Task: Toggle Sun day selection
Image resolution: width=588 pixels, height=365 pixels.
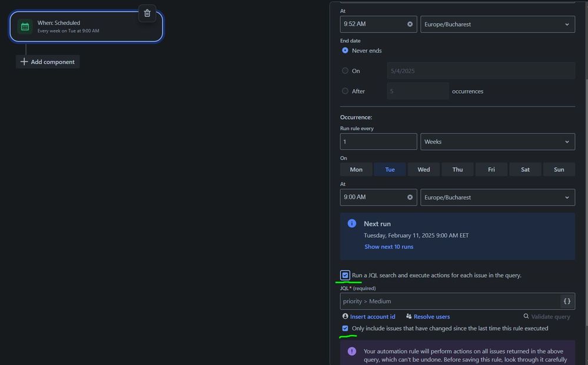Action: [x=559, y=170]
